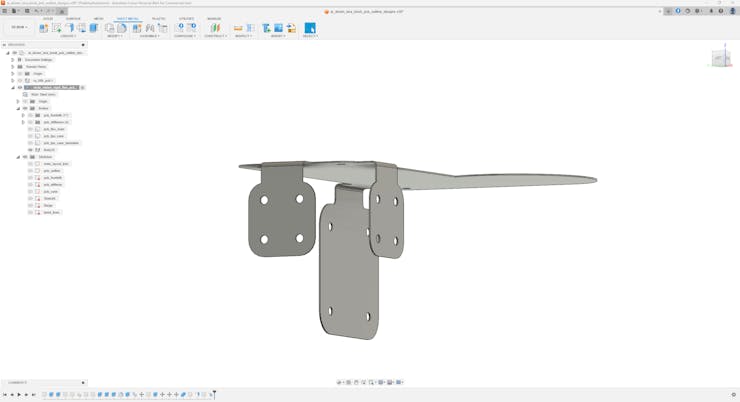Switch to the Utilities tab
Screen dimensions: 740x402
pos(186,18)
